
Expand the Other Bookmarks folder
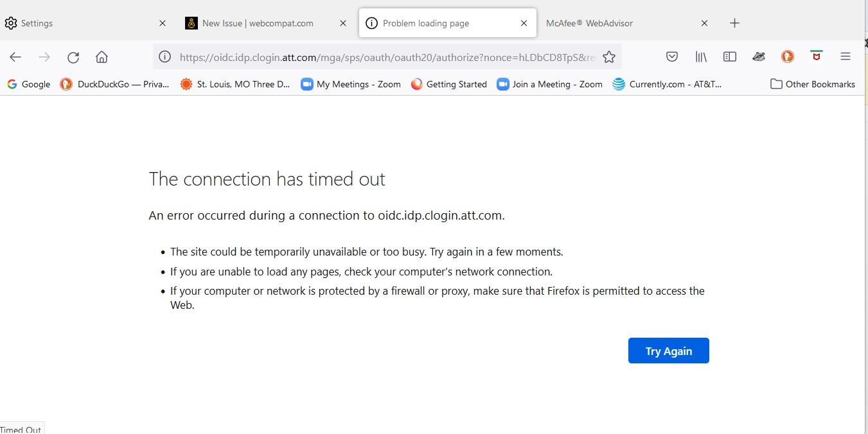[813, 83]
